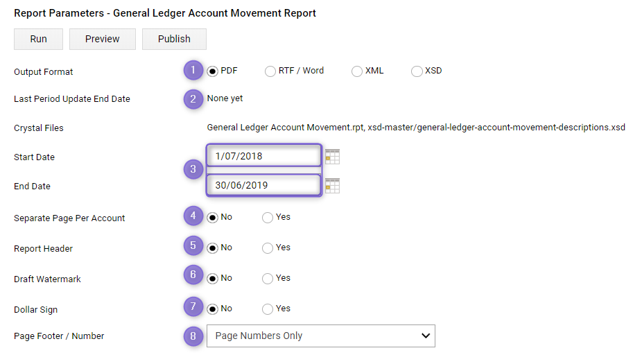Select PDF output format

click(212, 71)
